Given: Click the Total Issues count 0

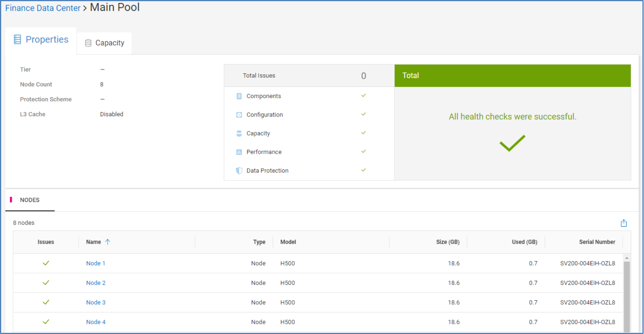Looking at the screenshot, I should click(x=363, y=76).
